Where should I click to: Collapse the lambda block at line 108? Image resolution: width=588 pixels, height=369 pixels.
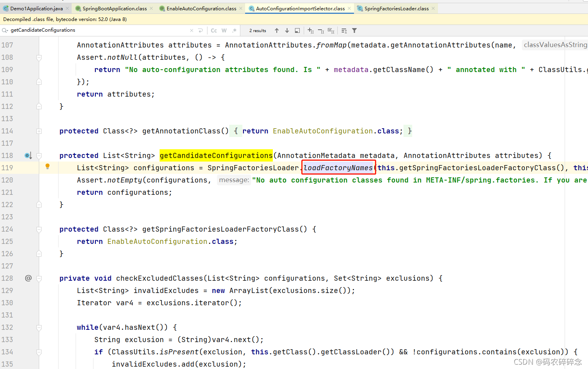39,58
